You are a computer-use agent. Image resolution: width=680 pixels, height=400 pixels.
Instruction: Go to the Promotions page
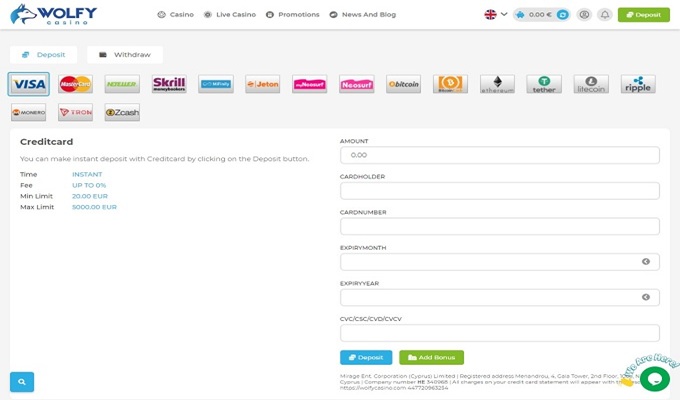pos(293,15)
